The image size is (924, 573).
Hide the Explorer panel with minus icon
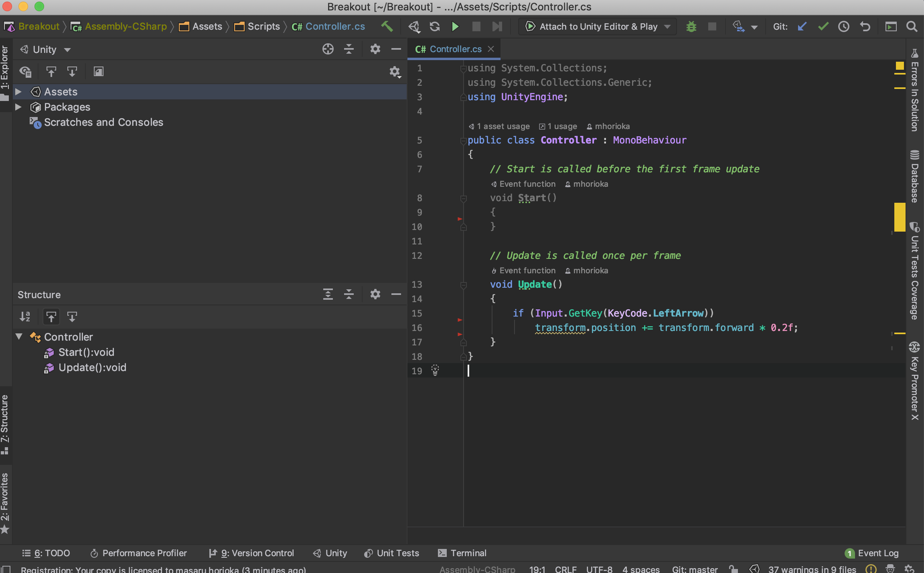396,49
